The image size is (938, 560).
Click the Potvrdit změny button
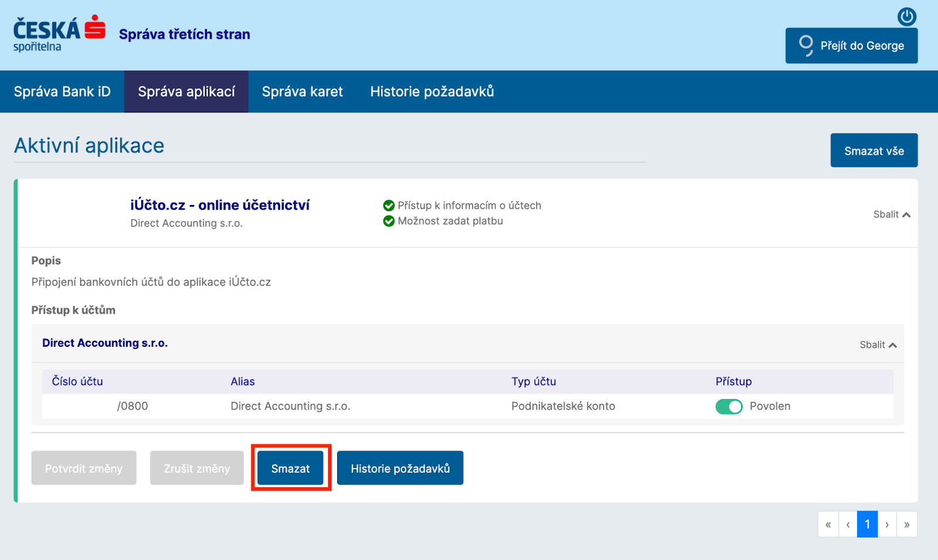84,468
